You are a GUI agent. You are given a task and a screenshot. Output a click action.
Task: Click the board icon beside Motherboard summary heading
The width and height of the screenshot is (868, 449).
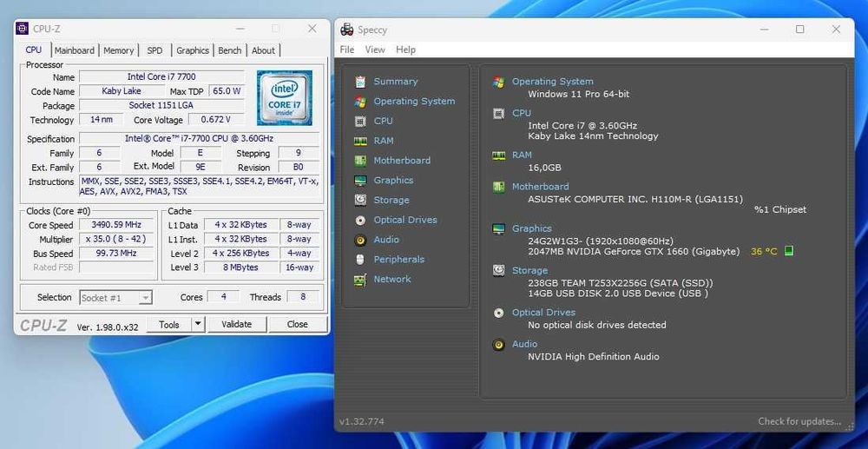coord(499,187)
